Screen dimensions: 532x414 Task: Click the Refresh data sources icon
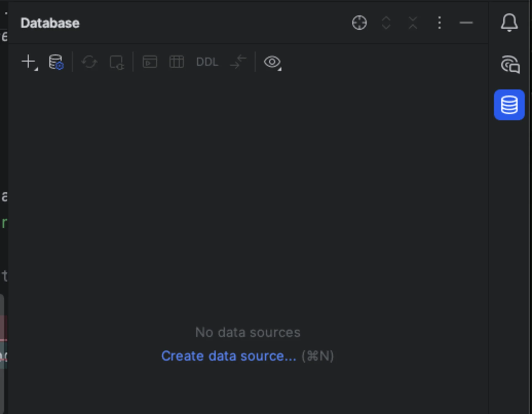[89, 62]
